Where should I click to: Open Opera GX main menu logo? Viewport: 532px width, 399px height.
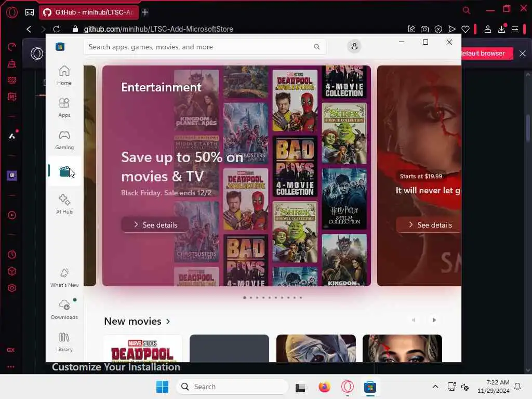12,12
